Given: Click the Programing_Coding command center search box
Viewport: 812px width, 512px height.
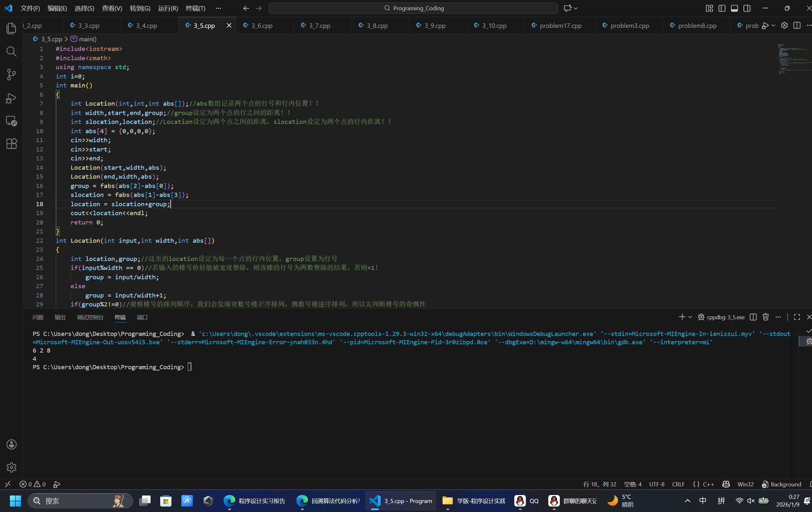Looking at the screenshot, I should click(413, 8).
